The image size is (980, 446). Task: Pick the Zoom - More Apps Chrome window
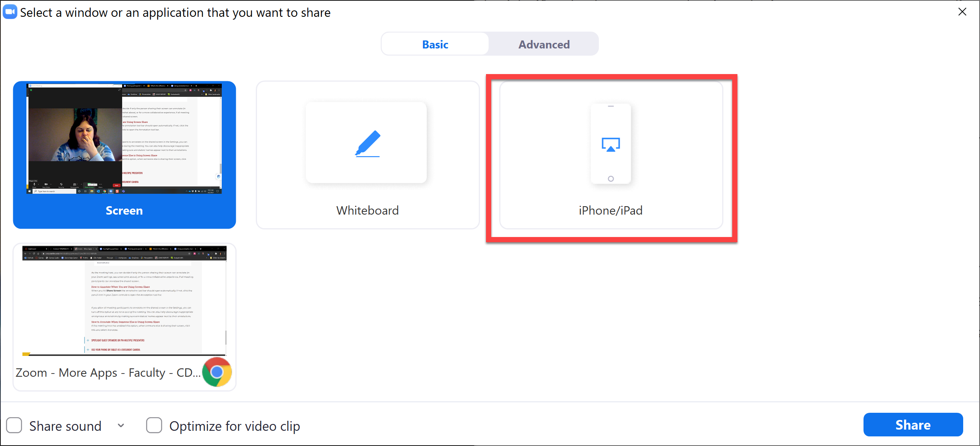(x=124, y=316)
